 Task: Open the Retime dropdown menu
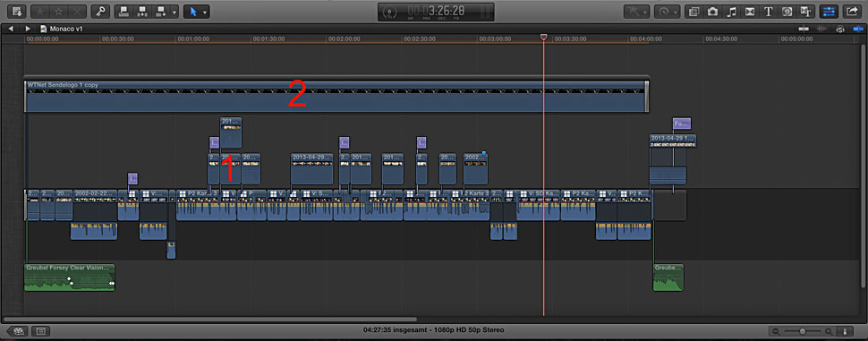[667, 11]
